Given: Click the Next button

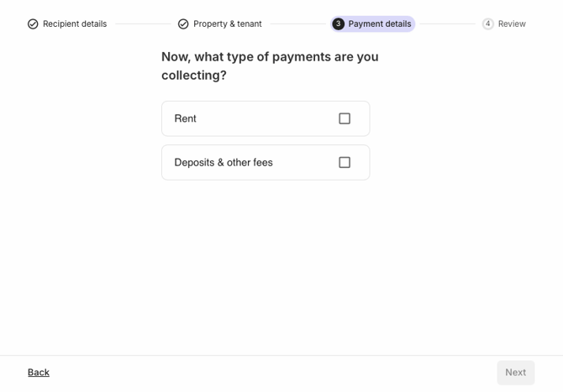Looking at the screenshot, I should point(516,373).
